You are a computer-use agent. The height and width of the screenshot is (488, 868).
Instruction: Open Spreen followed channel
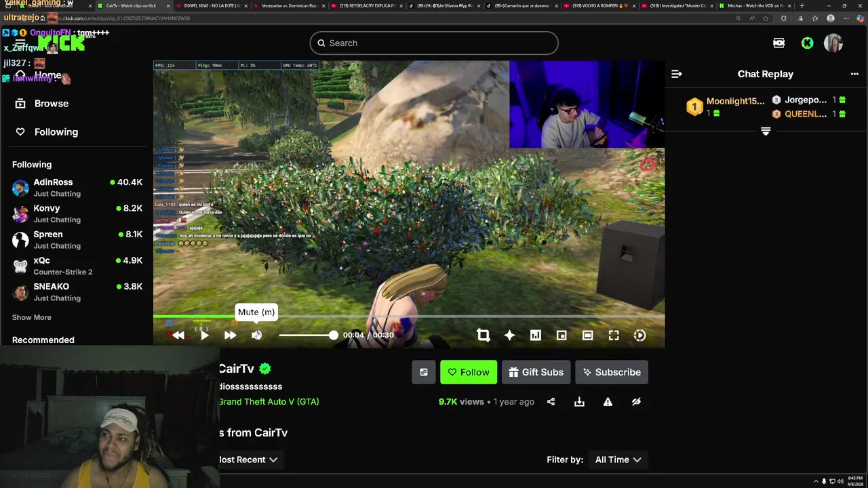point(77,240)
